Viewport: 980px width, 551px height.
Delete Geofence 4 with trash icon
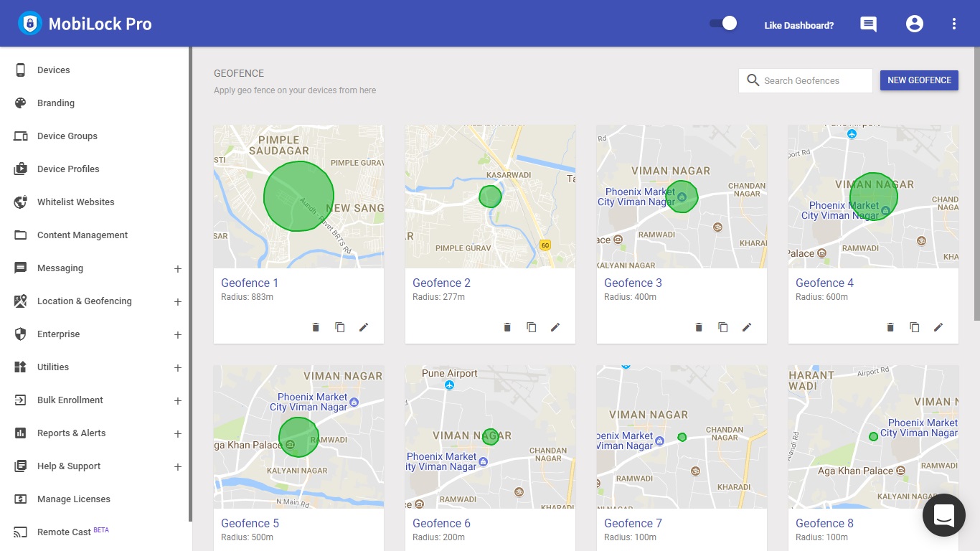coord(890,327)
